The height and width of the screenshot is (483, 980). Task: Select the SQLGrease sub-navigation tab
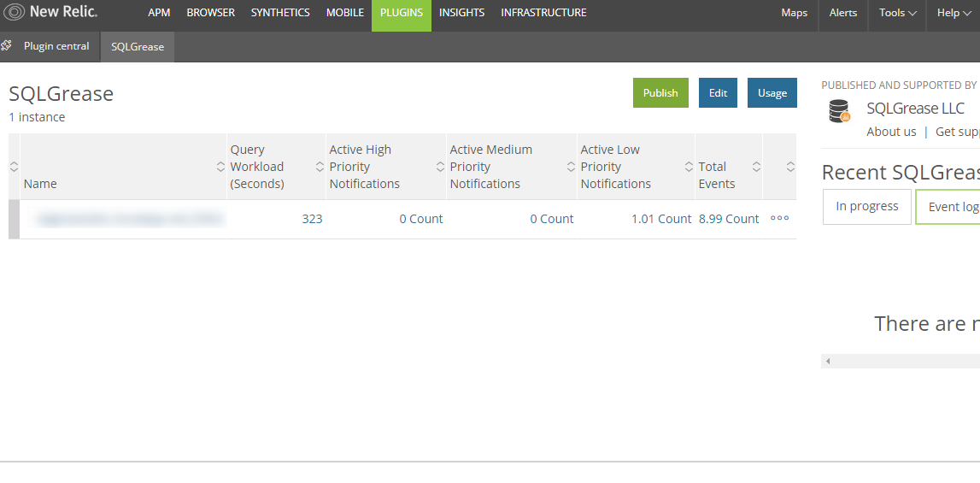point(138,47)
